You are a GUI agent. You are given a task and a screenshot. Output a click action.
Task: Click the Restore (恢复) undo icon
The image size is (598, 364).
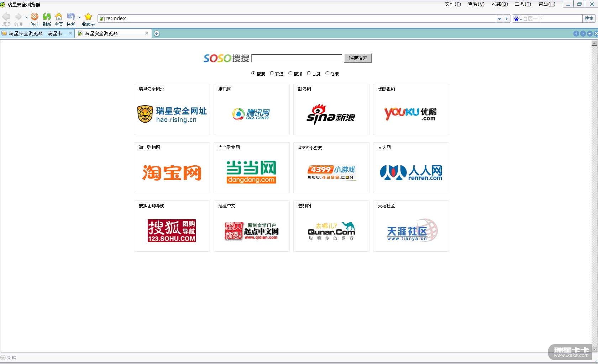pyautogui.click(x=71, y=17)
